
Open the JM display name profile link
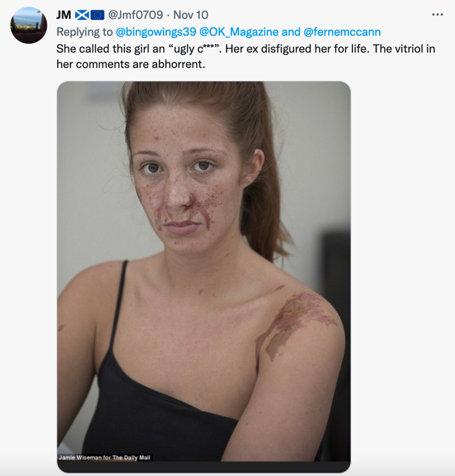click(64, 15)
